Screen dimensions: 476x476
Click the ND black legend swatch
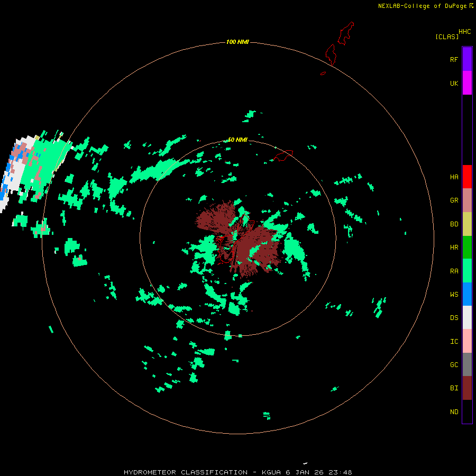467,411
